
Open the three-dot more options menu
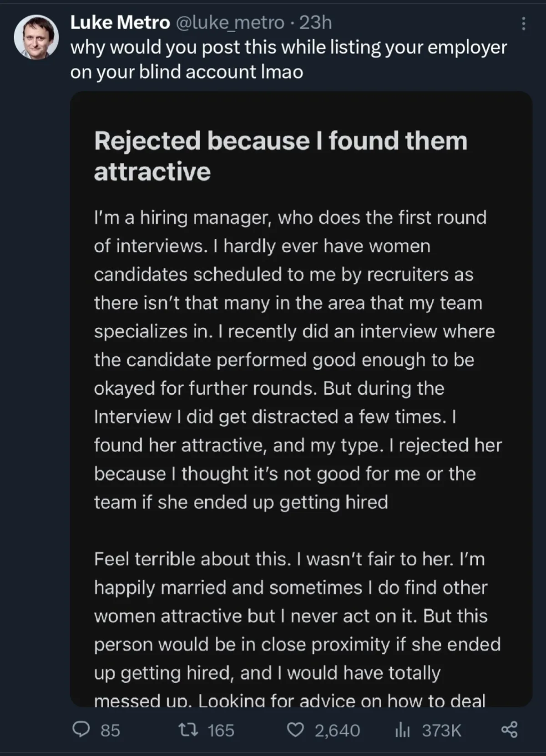(524, 23)
